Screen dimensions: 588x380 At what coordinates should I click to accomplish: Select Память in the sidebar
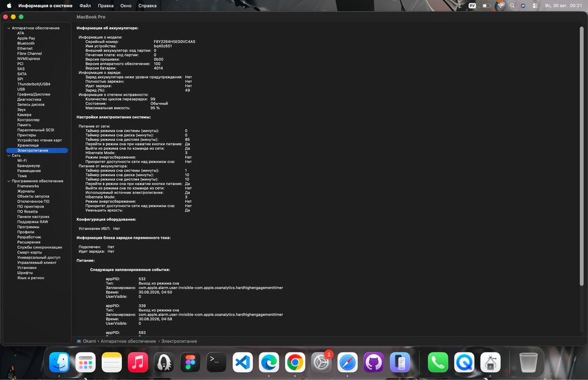coord(24,125)
